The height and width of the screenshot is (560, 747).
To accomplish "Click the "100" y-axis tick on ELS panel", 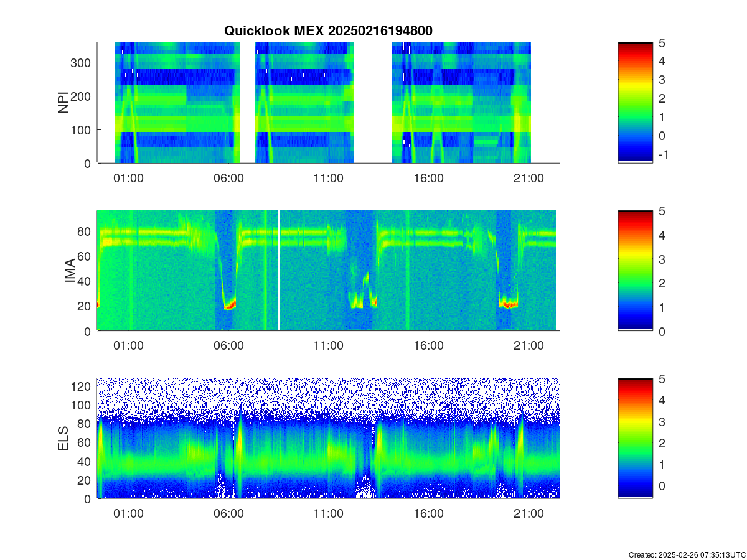I will (x=82, y=405).
